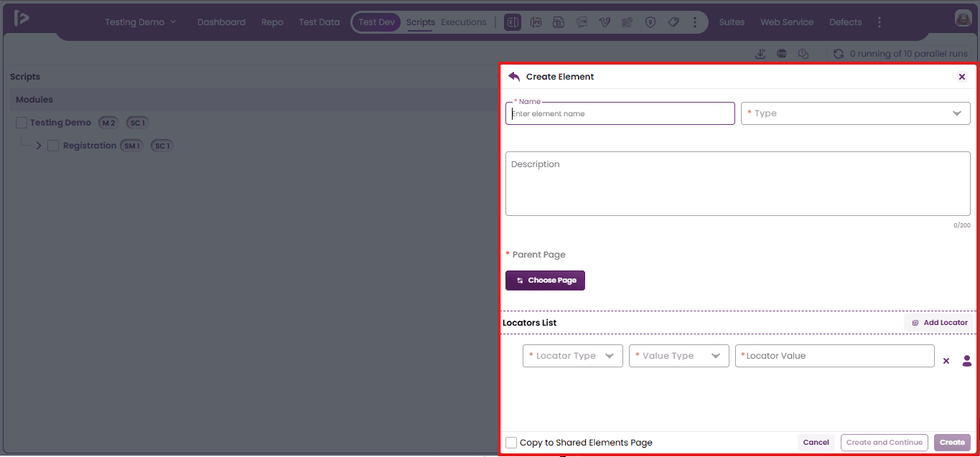The height and width of the screenshot is (457, 980).
Task: Switch to the Scripts sub-tab
Action: 421,22
